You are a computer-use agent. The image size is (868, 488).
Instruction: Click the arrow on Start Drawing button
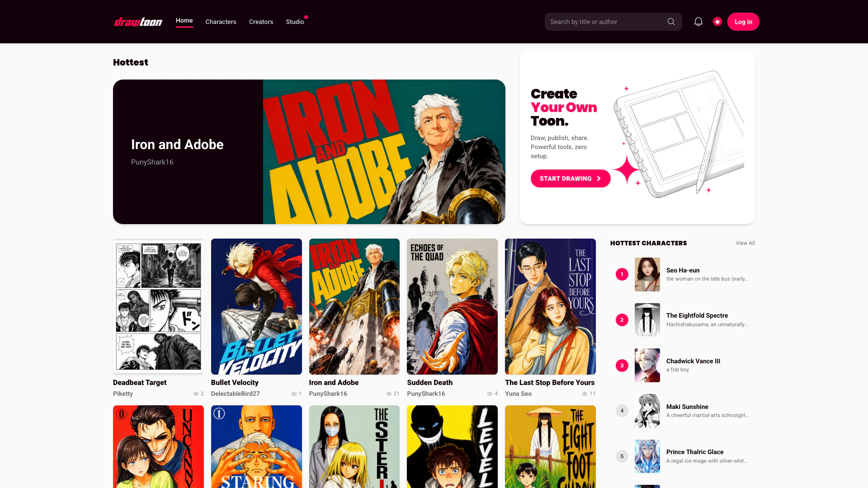[599, 178]
